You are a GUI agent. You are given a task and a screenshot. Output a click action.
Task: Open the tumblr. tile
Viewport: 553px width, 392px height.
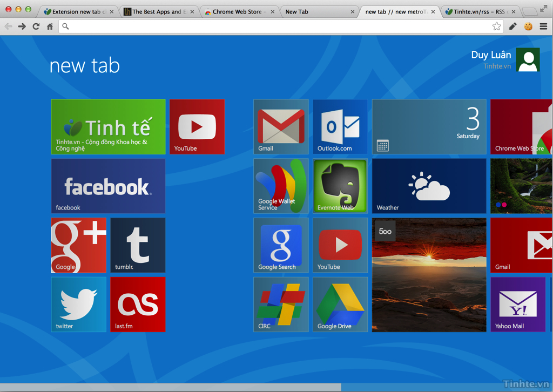pyautogui.click(x=138, y=245)
